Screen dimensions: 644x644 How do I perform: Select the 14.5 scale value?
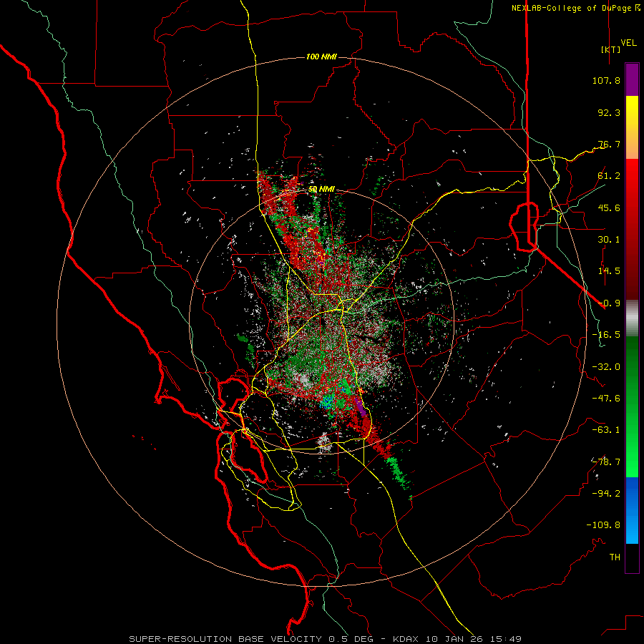pyautogui.click(x=609, y=271)
